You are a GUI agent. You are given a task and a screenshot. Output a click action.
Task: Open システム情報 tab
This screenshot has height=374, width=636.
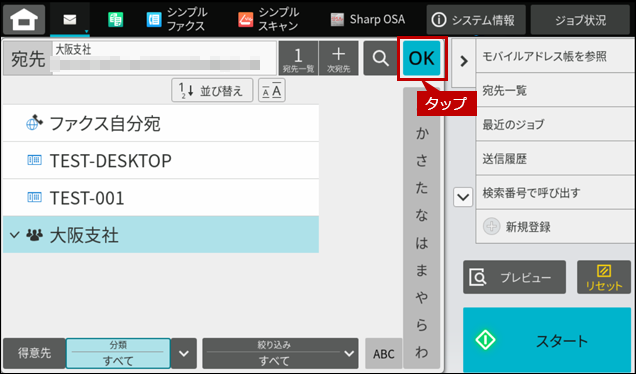(476, 19)
